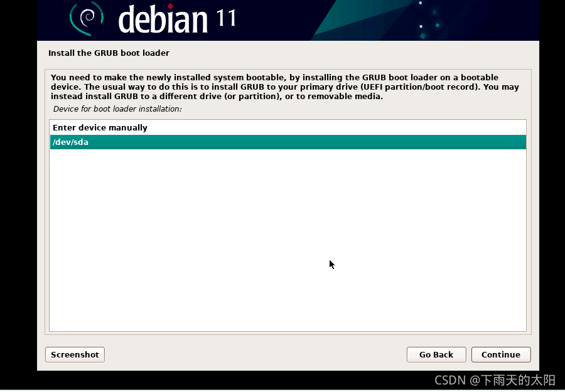Click the Go Back button
The width and height of the screenshot is (565, 392).
click(436, 355)
